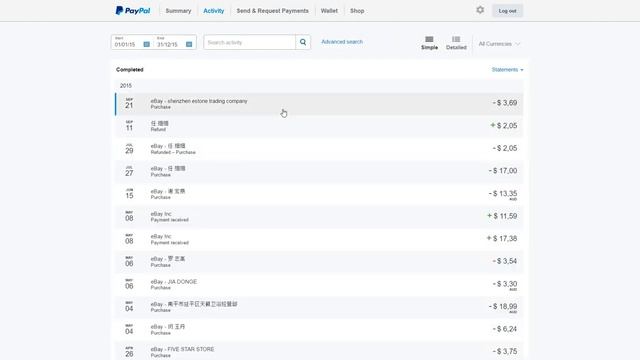Screen dimensions: 640x360
Task: Open the eBay - JIA DONGE purchase
Action: (319, 284)
